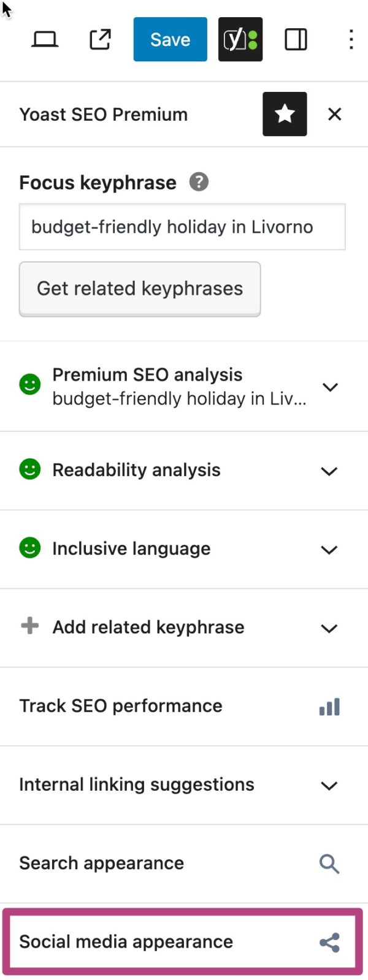Expand the Internal linking suggestions section
The width and height of the screenshot is (368, 980).
click(x=329, y=785)
